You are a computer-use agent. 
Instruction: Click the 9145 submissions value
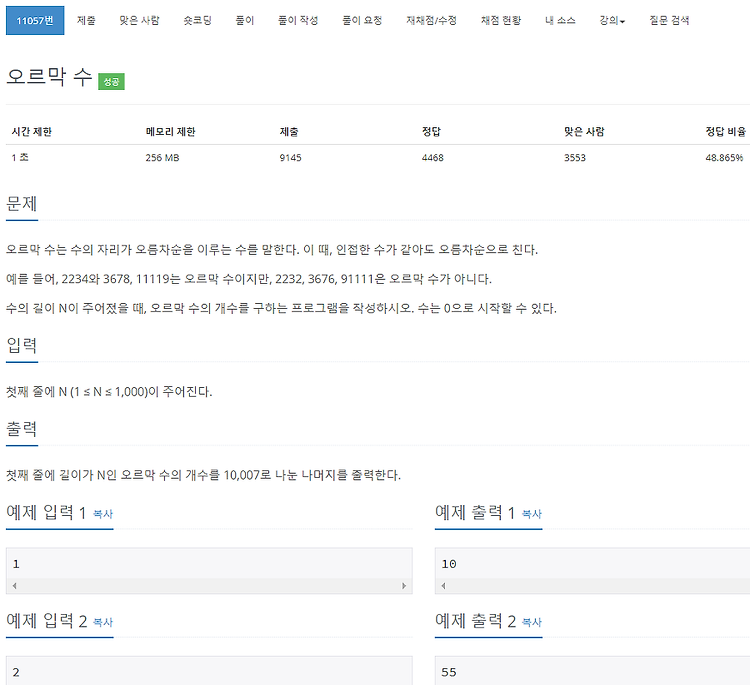290,158
